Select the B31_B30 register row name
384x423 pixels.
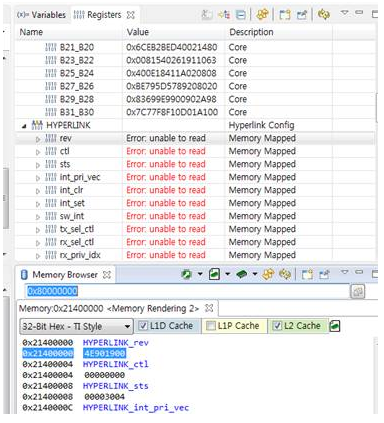tap(77, 112)
